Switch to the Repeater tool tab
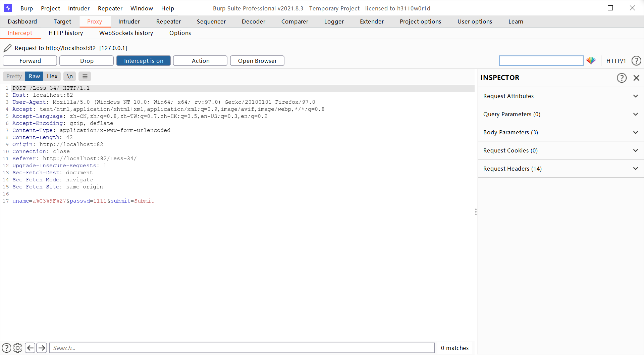Viewport: 644px width, 355px height. [x=168, y=21]
